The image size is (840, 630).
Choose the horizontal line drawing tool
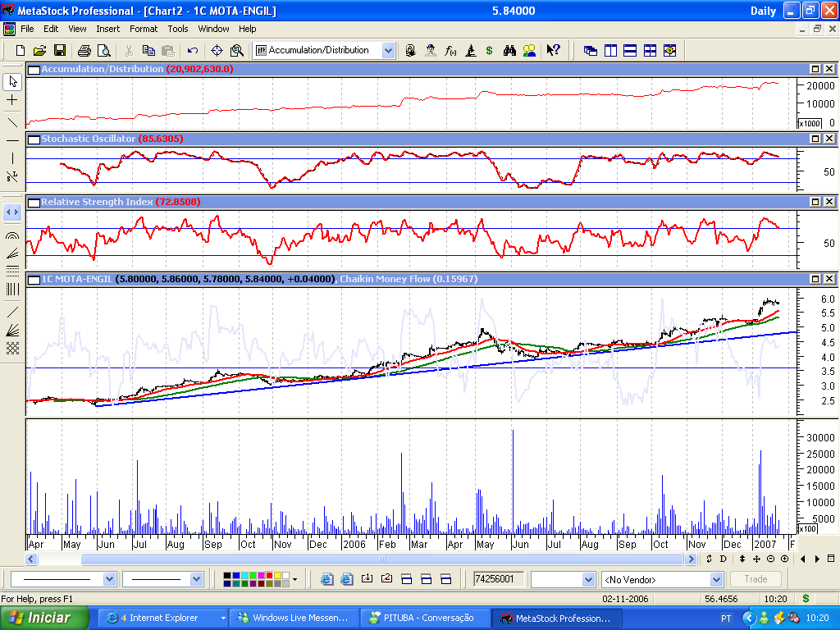pyautogui.click(x=12, y=140)
